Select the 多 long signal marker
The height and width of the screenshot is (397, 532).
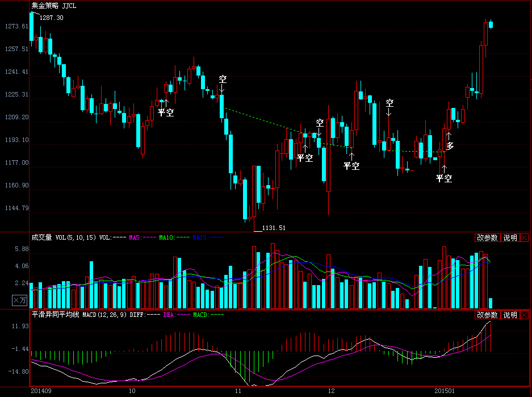coord(450,146)
